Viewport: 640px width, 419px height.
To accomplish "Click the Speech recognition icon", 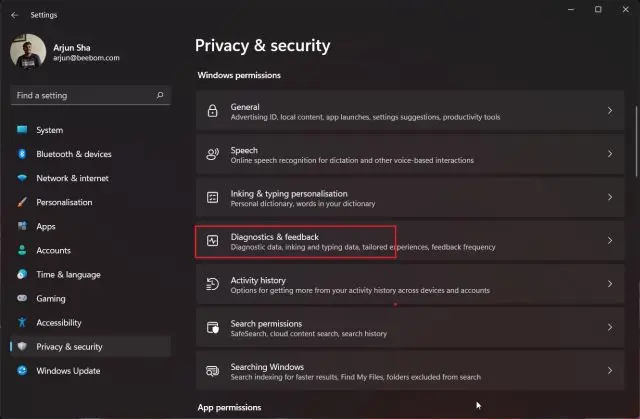I will point(212,154).
